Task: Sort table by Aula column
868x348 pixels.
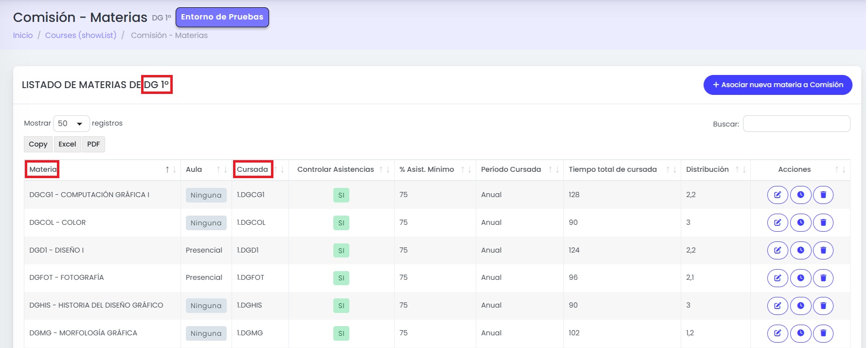Action: point(206,170)
